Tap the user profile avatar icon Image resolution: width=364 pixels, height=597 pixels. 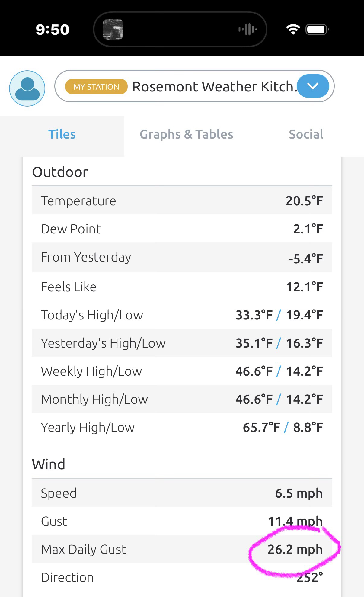click(27, 88)
